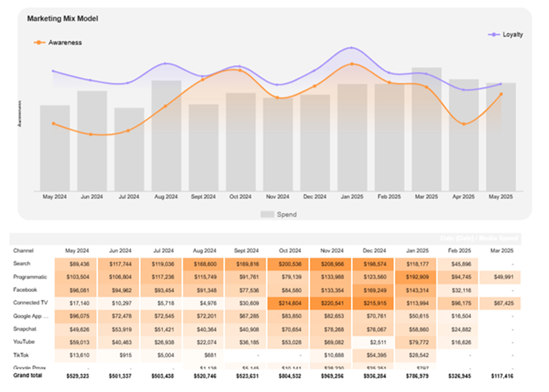Click the Loyalty line point at Nov 2024
This screenshot has width=549, height=392.
278,85
